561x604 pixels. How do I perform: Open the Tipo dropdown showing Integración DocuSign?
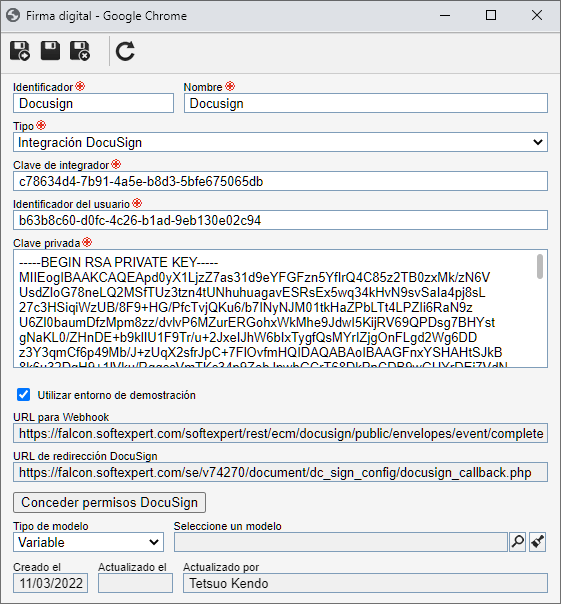tap(280, 142)
